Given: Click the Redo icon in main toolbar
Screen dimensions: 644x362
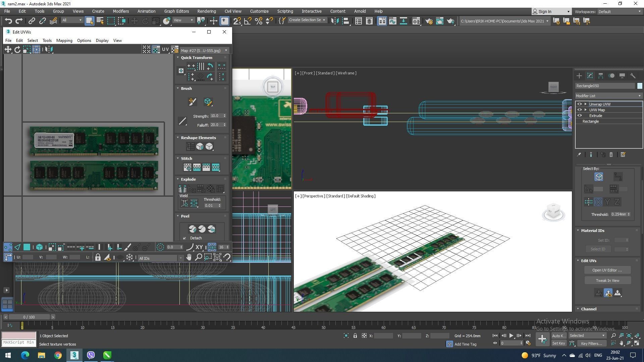Looking at the screenshot, I should tap(19, 21).
